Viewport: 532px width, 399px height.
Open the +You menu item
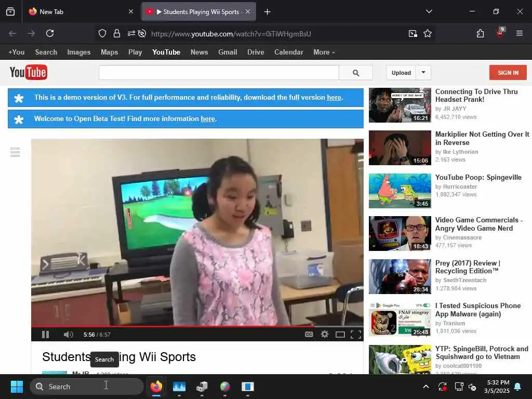[16, 52]
